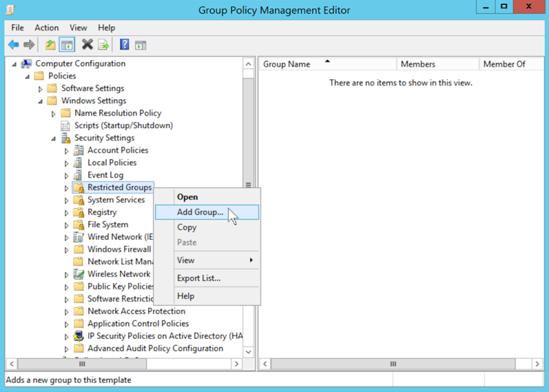Toggle the Show/Hide Console Tree icon
The width and height of the screenshot is (549, 392).
[67, 45]
